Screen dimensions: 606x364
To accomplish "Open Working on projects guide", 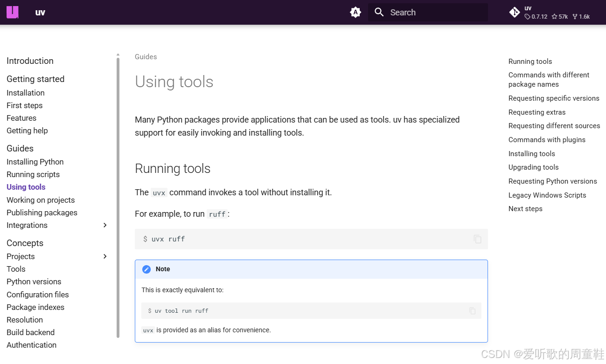I will [41, 200].
